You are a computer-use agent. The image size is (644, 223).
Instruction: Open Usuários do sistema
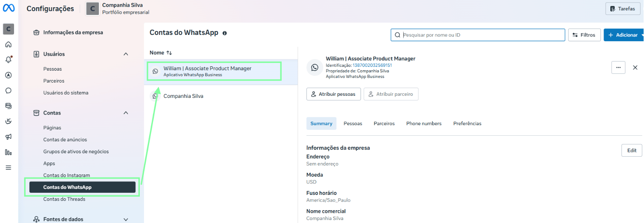66,93
